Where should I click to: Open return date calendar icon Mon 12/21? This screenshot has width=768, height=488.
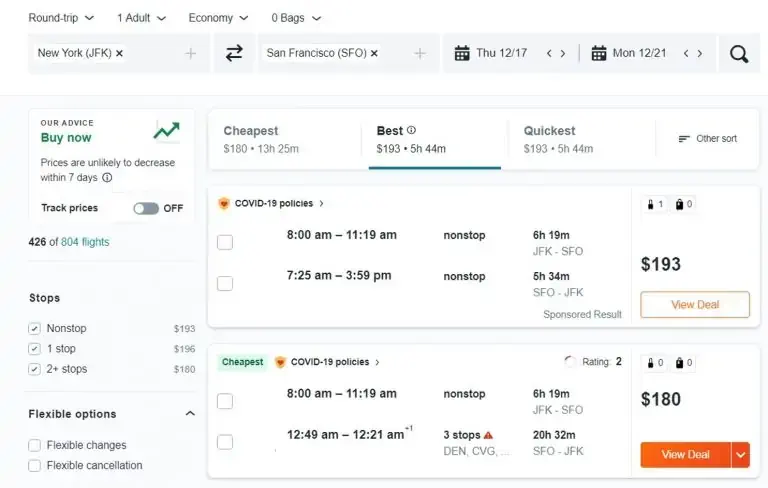pyautogui.click(x=599, y=53)
